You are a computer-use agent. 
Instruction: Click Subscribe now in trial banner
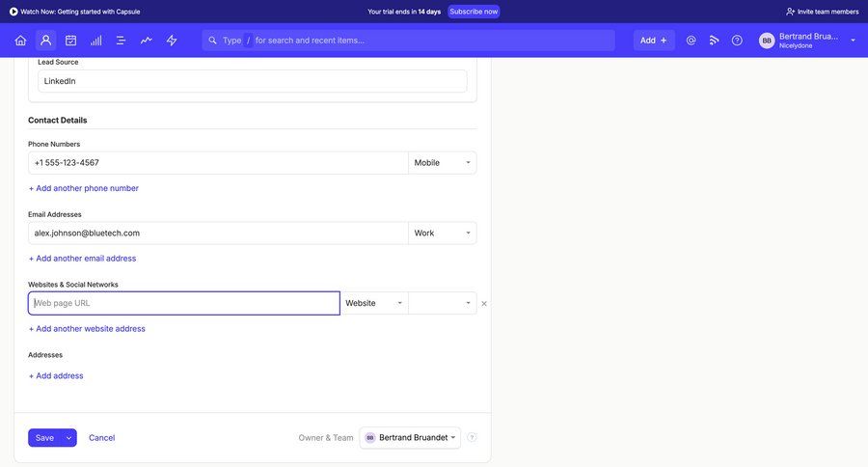coord(474,12)
